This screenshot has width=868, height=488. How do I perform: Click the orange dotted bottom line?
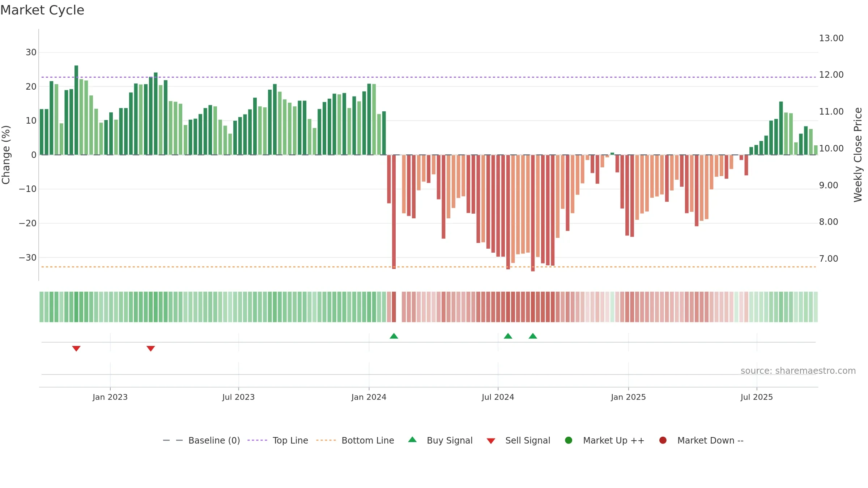429,267
